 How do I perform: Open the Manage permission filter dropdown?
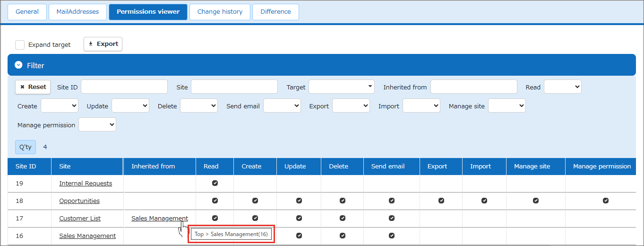click(x=97, y=124)
